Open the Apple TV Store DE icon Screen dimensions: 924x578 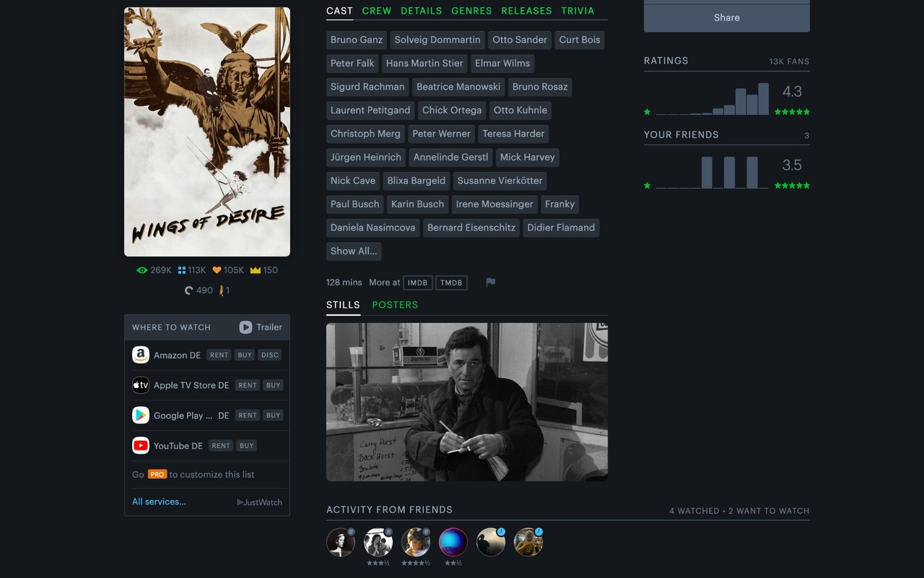pyautogui.click(x=141, y=385)
